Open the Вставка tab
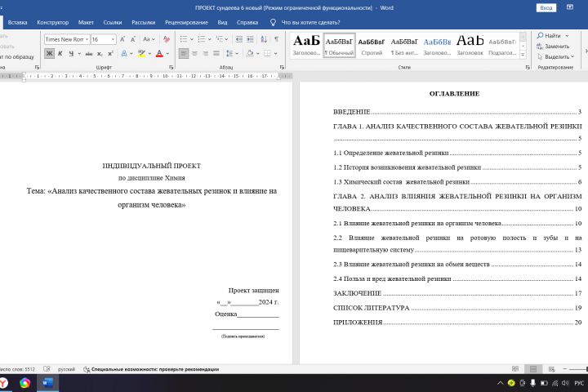The width and height of the screenshot is (588, 392). pyautogui.click(x=17, y=23)
